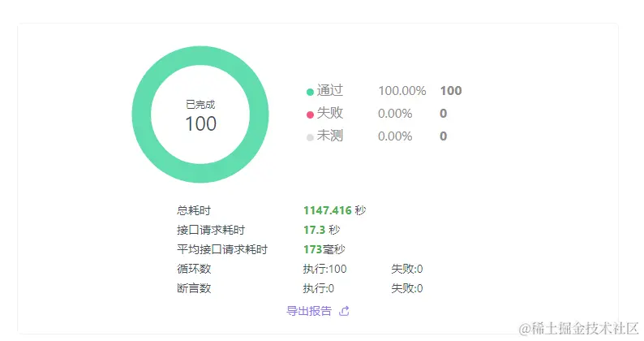The image size is (644, 341).
Task: Click the 总耗时 label
Action: pos(194,210)
